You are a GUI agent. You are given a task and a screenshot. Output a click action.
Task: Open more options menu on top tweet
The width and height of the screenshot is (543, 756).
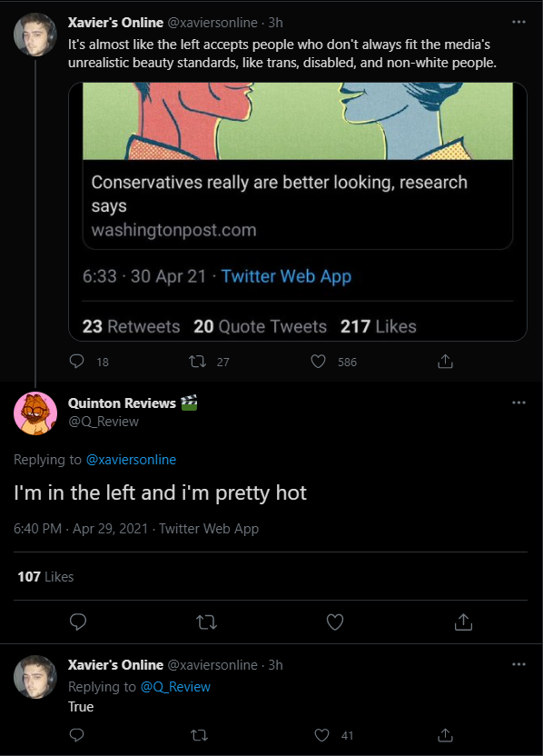click(x=518, y=22)
